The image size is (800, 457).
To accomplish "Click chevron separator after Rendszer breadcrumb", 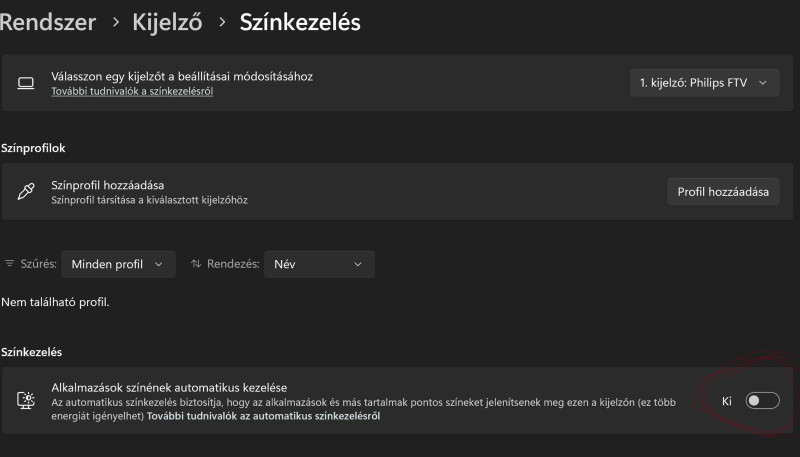I will [116, 22].
